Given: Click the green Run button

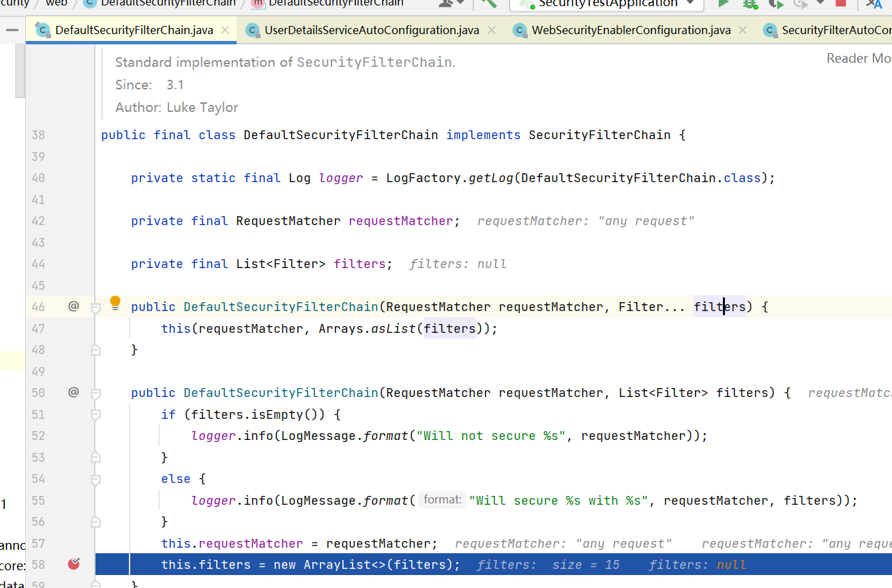Looking at the screenshot, I should [x=724, y=3].
